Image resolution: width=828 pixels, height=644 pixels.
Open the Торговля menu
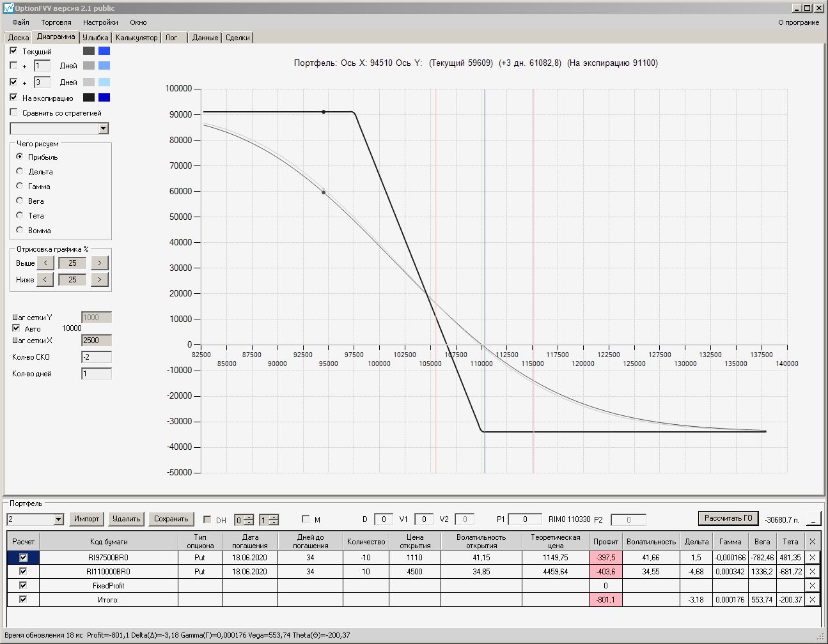(x=56, y=22)
